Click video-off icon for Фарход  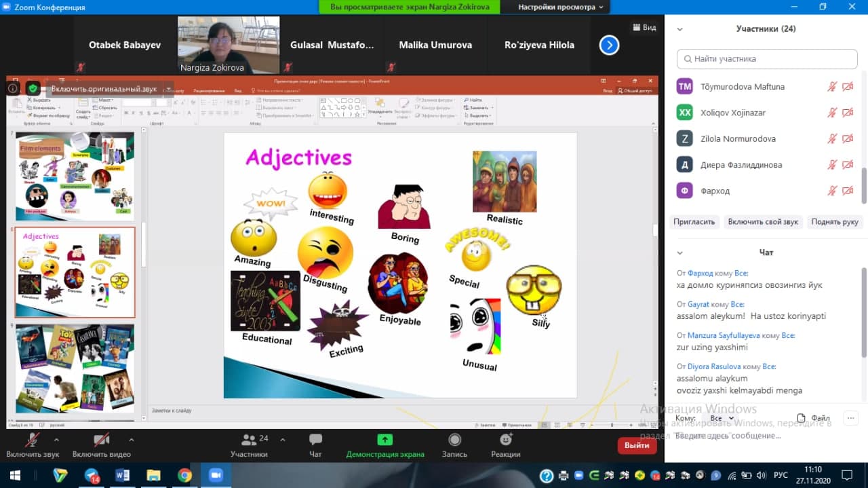coord(848,191)
